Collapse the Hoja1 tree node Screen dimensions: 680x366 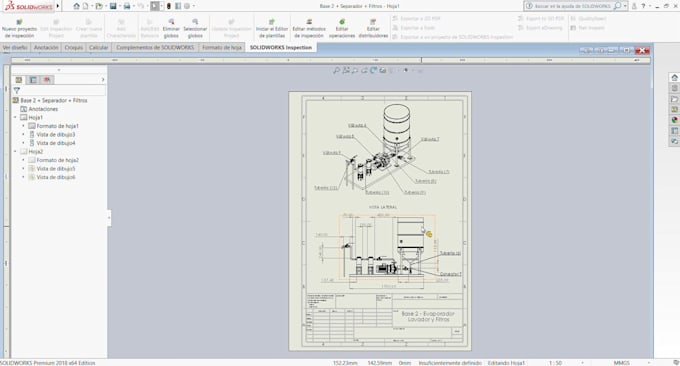point(15,118)
